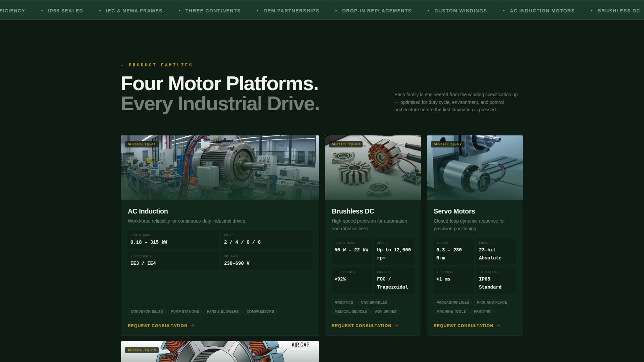
Task: Click the SERIES TQ-SV badge
Action: click(447, 144)
